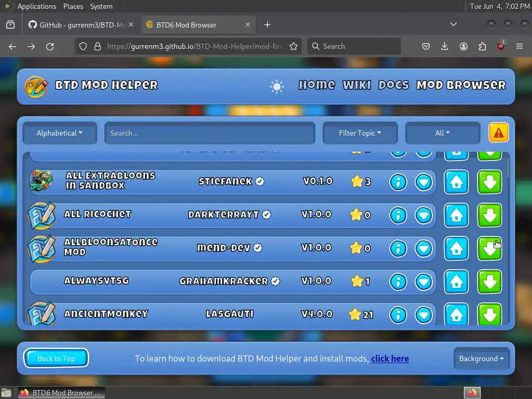532x399 pixels.
Task: Open the All filter dropdown
Action: 443,133
